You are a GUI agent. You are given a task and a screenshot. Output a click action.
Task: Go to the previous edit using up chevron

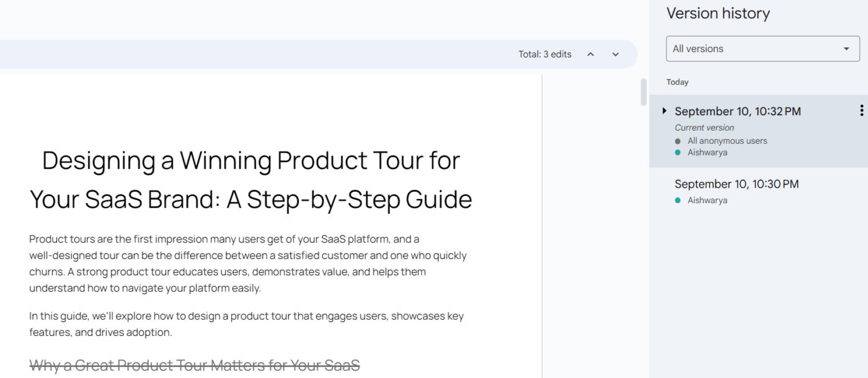click(591, 55)
